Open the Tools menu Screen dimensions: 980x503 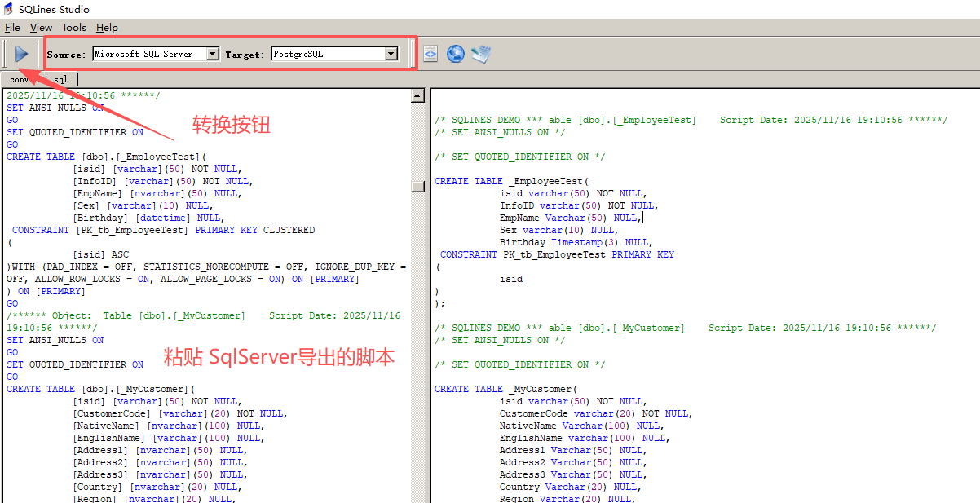(x=74, y=27)
